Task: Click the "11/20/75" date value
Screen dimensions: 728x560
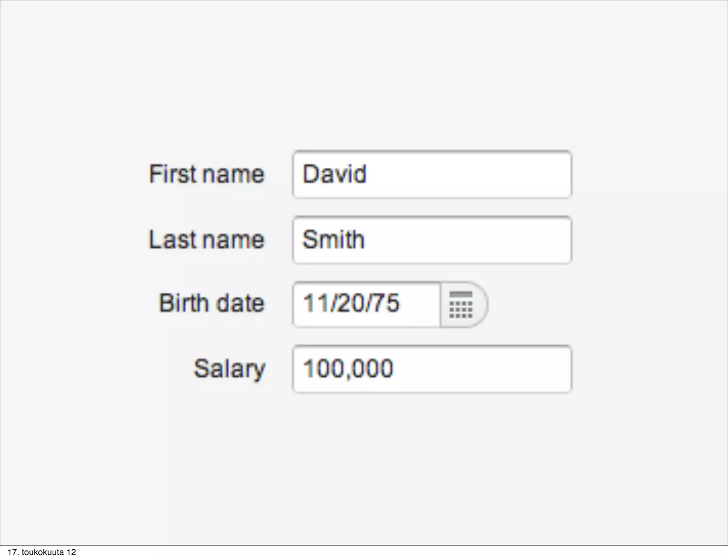Action: click(351, 303)
